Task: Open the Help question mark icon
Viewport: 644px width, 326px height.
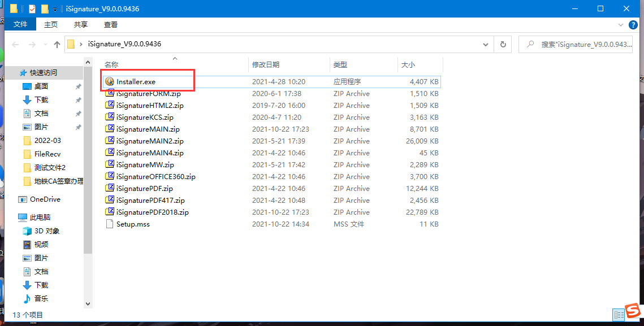Action: (634, 25)
